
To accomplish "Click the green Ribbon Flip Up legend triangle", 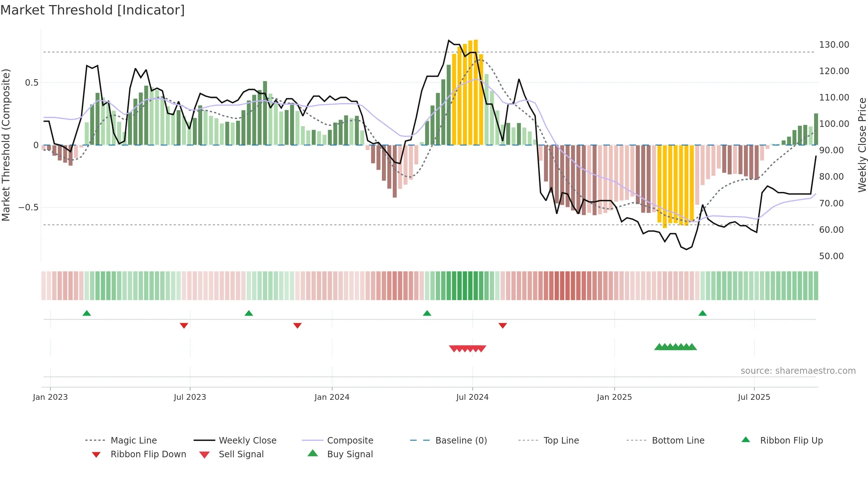I will (746, 440).
